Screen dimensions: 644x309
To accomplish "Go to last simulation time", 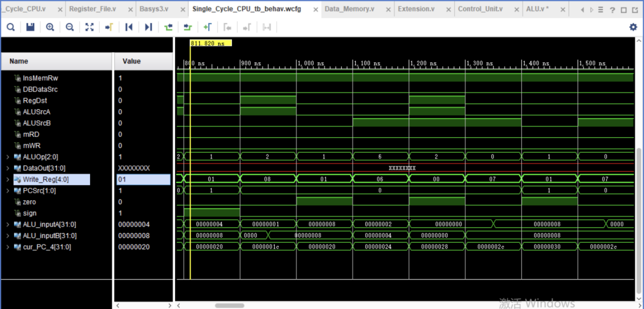I will (x=148, y=27).
